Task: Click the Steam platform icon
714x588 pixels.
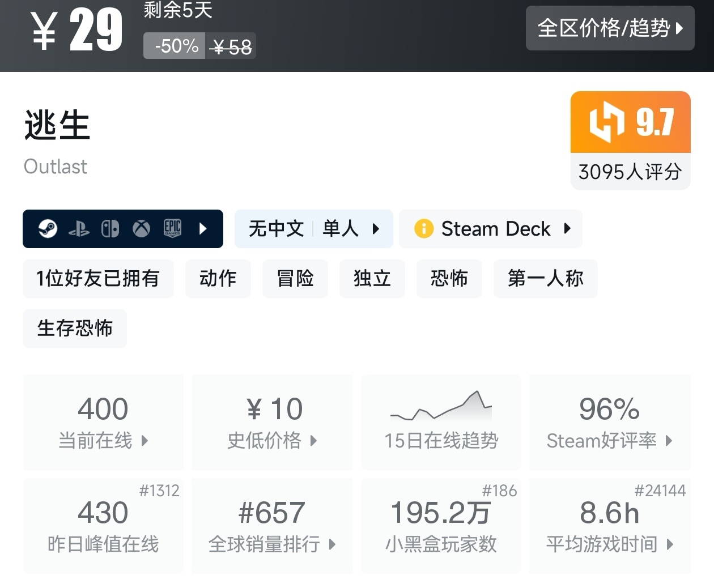Action: click(x=48, y=229)
